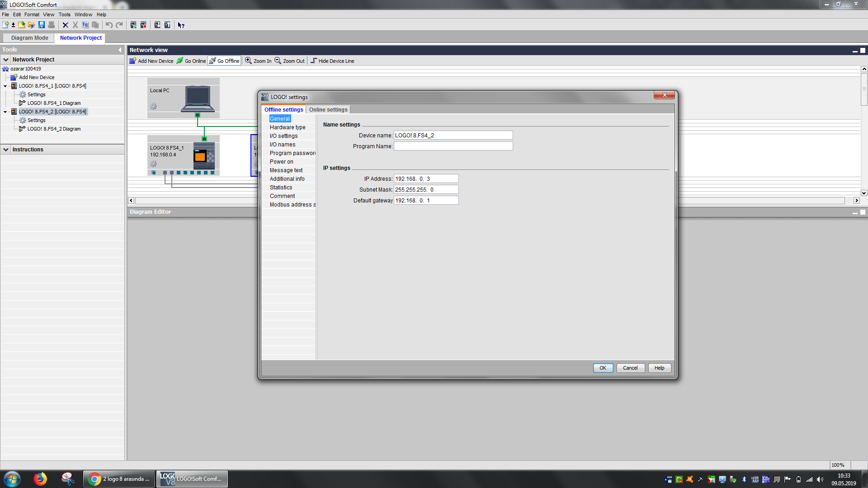The width and height of the screenshot is (868, 488).
Task: Click the Delete X icon in toolbar
Action: 66,25
